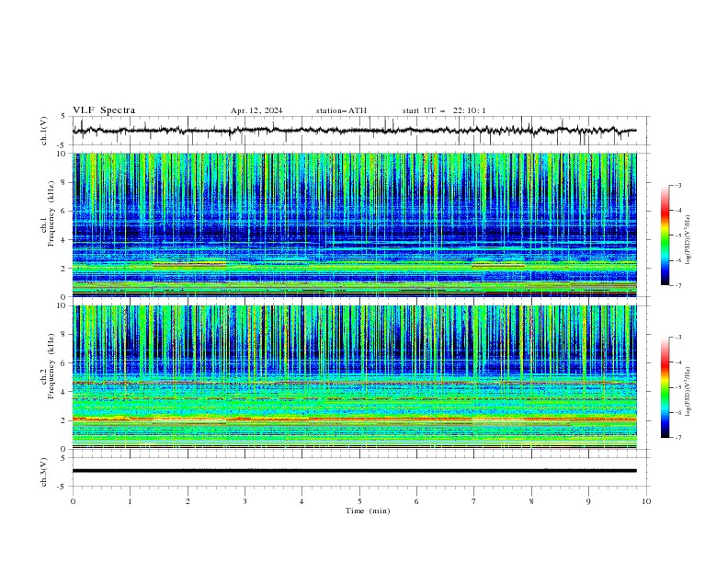Click time axis tick label "7"
This screenshot has height=563, width=728.
(473, 501)
